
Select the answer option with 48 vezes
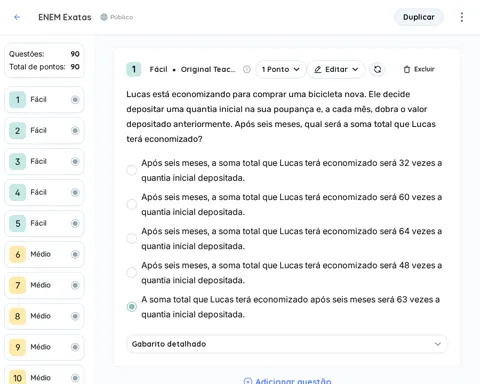132,273
